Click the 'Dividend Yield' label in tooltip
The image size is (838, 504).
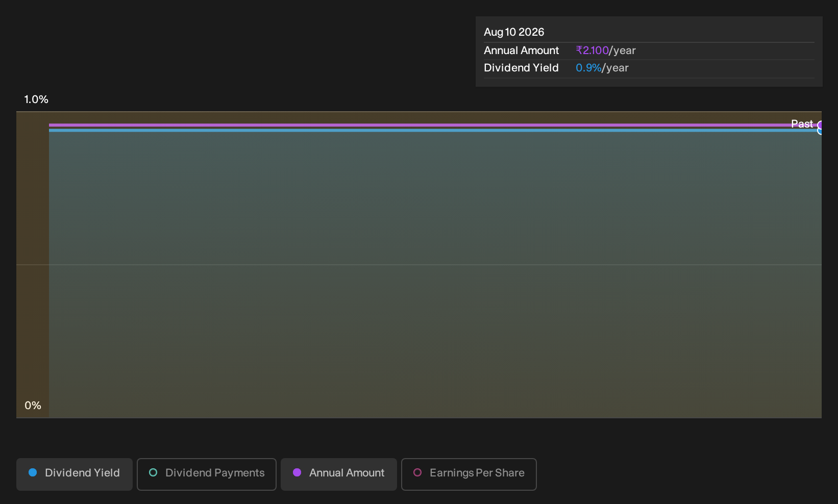pyautogui.click(x=521, y=68)
